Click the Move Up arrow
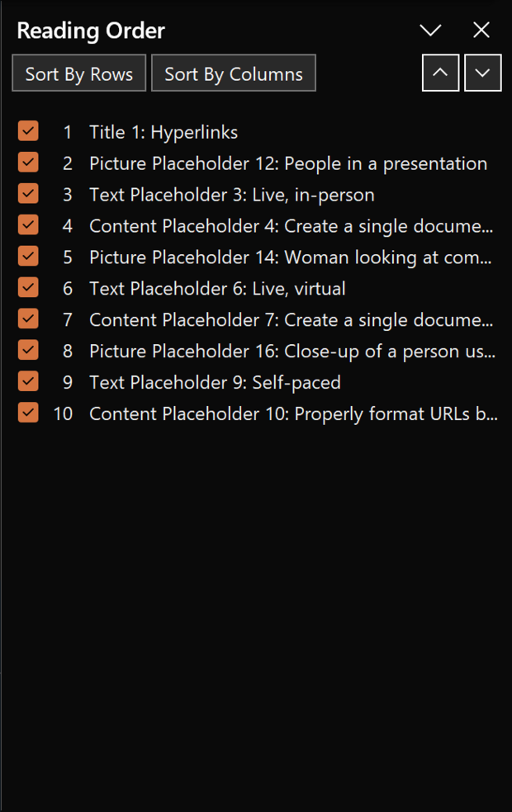Viewport: 512px width, 812px height. pyautogui.click(x=440, y=73)
